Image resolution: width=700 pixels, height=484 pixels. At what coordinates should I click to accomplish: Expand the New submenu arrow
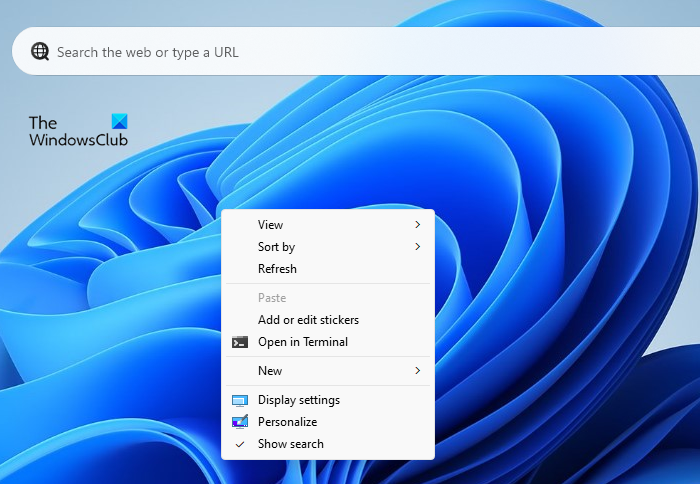tap(417, 371)
